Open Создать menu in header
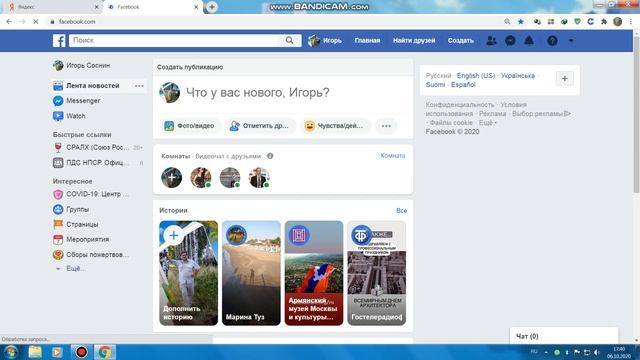 click(x=461, y=40)
